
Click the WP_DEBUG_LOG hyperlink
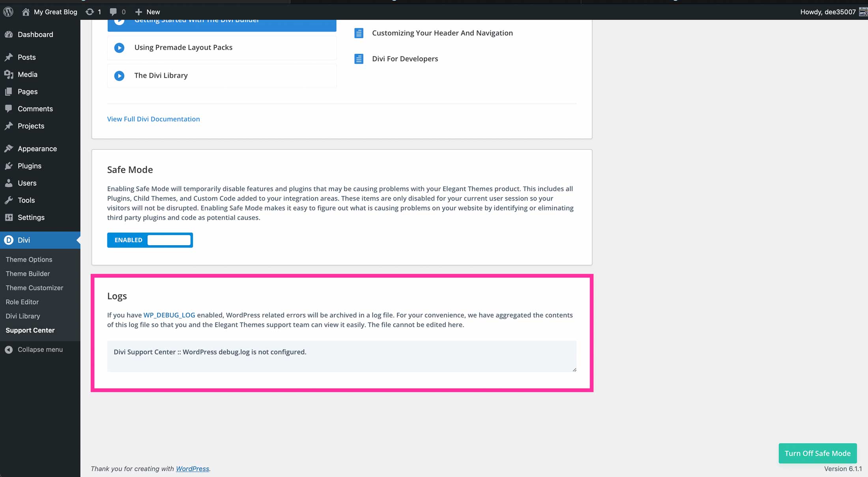tap(169, 315)
